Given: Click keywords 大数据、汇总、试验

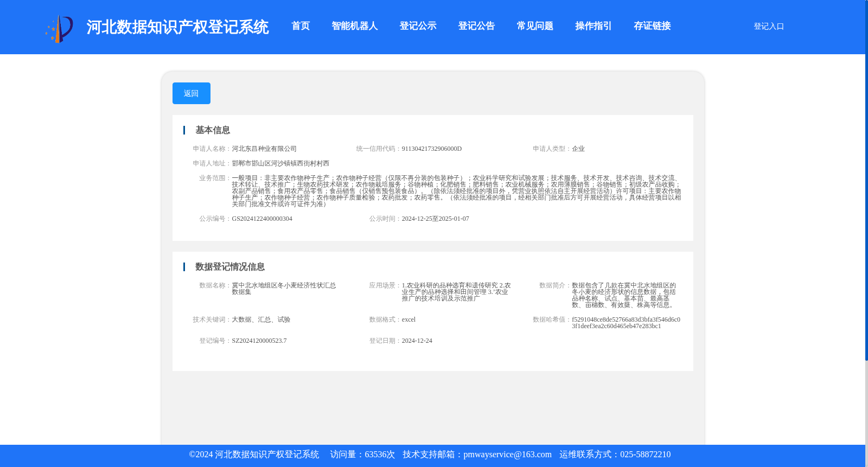Looking at the screenshot, I should pyautogui.click(x=261, y=319).
